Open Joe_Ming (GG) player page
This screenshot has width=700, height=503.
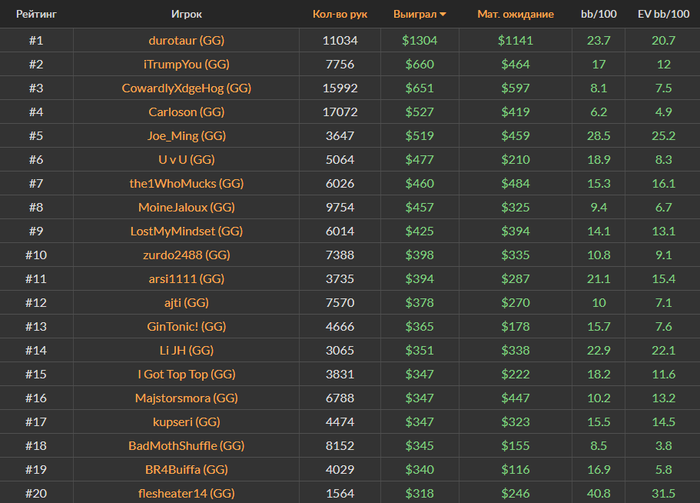point(186,136)
